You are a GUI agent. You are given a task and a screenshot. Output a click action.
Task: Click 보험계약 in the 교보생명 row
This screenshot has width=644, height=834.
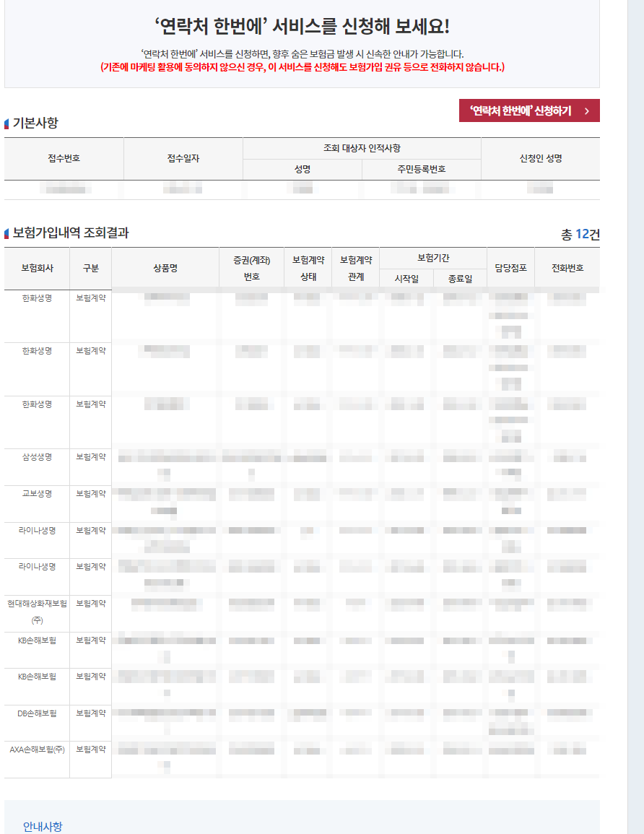tap(90, 494)
